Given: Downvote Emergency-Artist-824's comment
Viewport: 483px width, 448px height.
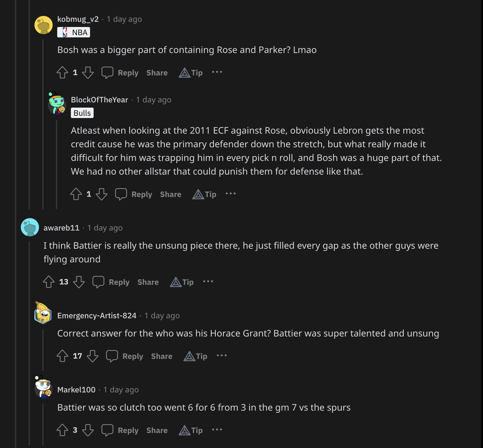Looking at the screenshot, I should pos(93,356).
